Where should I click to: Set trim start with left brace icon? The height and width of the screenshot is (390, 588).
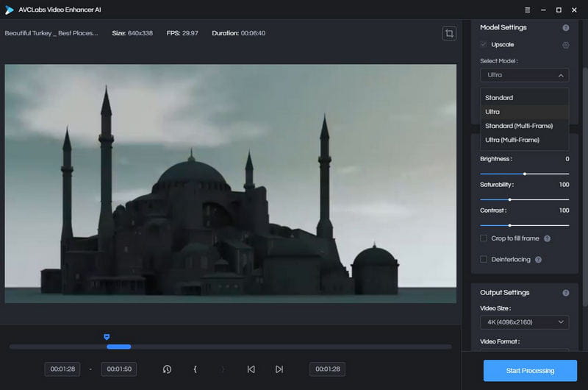pyautogui.click(x=195, y=369)
